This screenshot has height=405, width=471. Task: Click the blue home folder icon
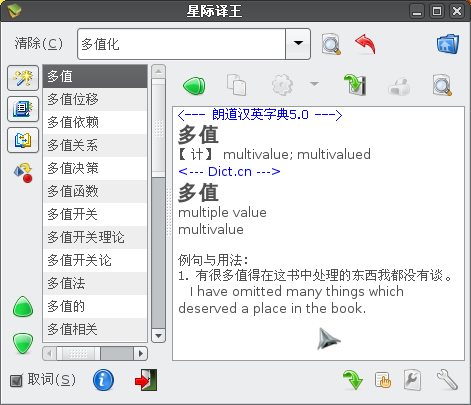coord(448,44)
